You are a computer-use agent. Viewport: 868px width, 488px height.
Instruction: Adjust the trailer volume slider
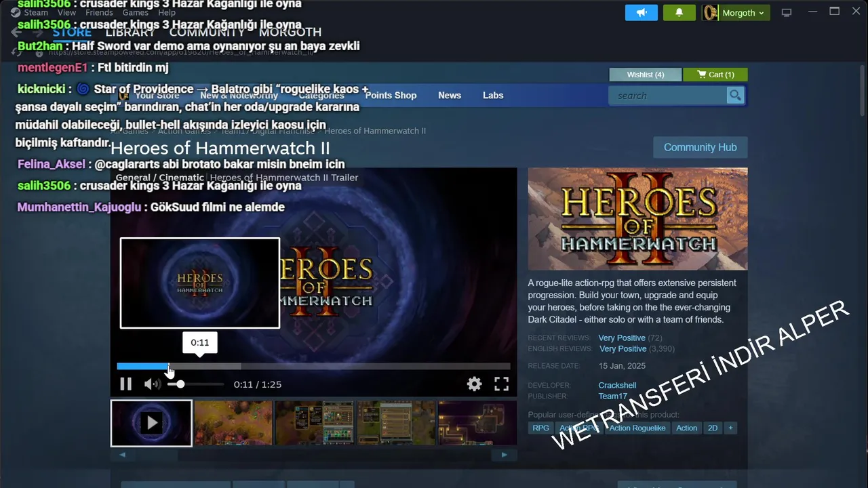coord(195,384)
